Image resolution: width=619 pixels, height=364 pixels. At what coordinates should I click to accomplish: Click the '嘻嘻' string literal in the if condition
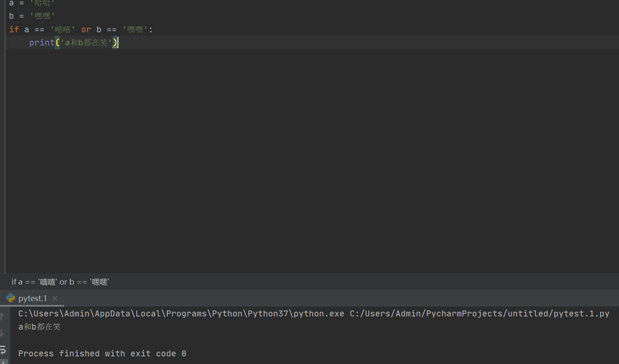(63, 29)
